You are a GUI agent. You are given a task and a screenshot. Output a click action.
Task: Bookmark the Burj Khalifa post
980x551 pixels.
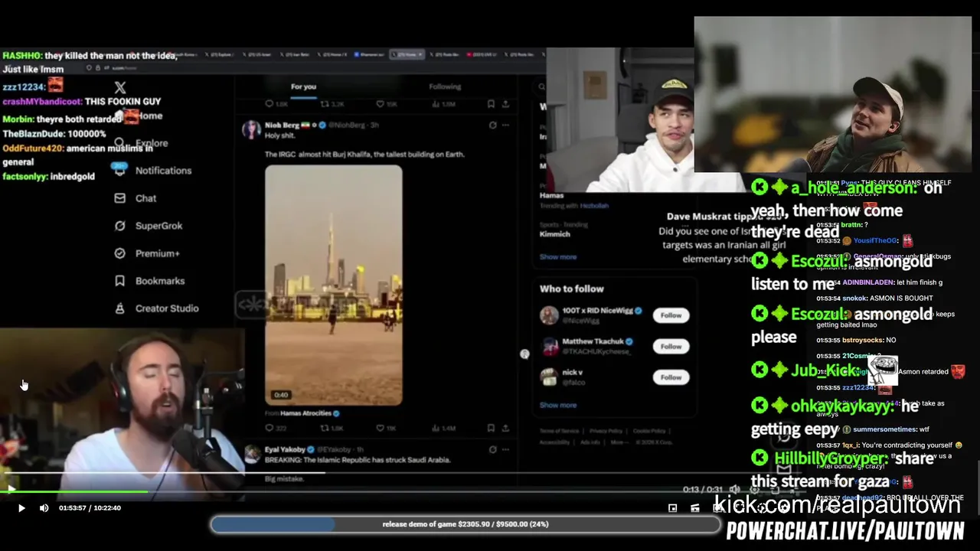coord(492,428)
